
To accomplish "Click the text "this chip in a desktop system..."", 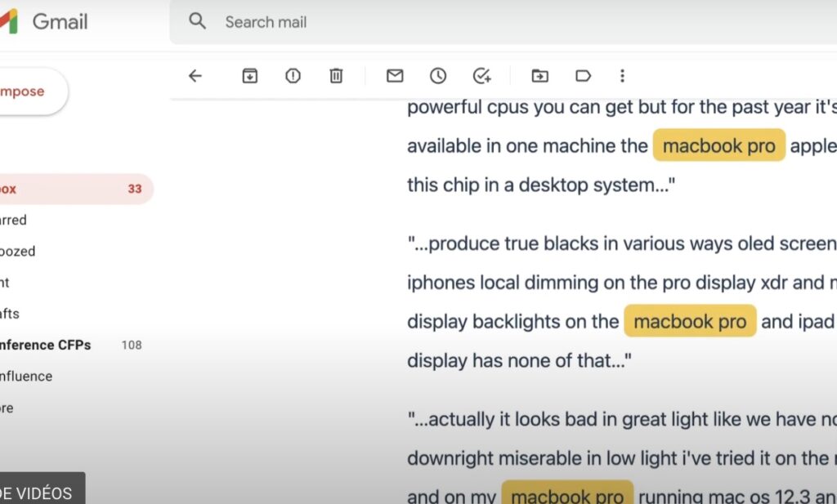I will 541,185.
